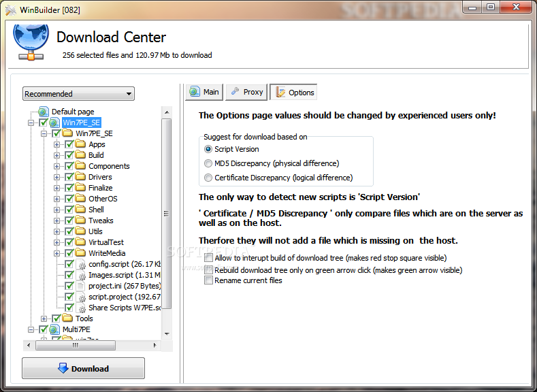The width and height of the screenshot is (537, 392).
Task: Uncheck the Drivers folder checkbox
Action: click(x=69, y=177)
